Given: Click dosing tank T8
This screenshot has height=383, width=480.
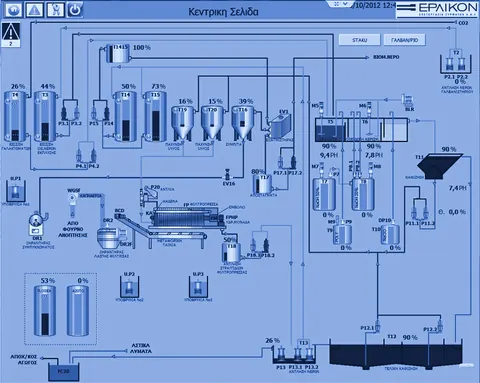Looking at the screenshot, I should 363,195.
